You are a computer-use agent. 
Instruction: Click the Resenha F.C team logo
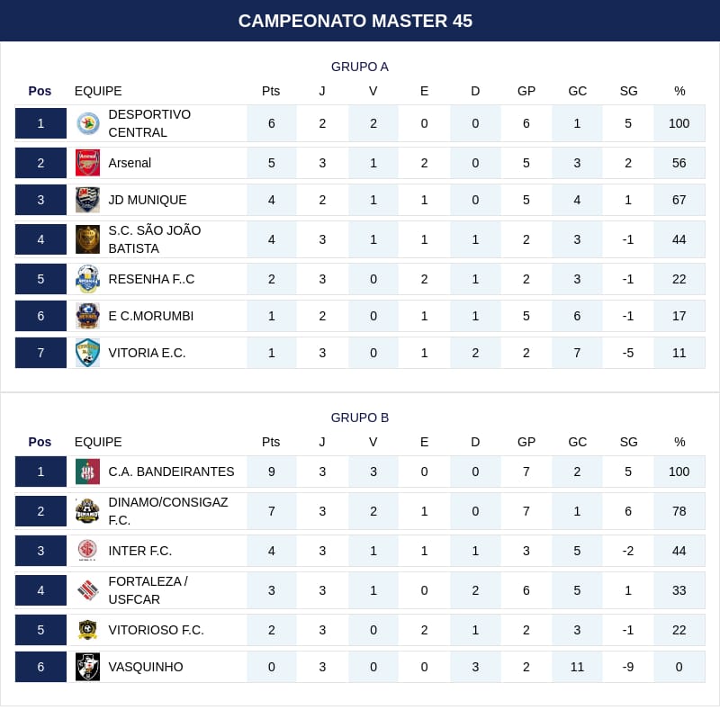point(87,279)
